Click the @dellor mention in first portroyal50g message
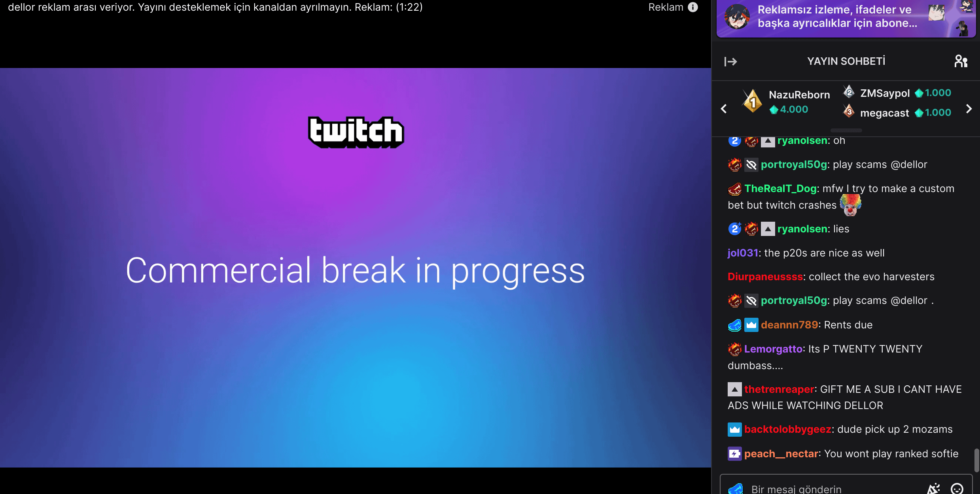 (909, 164)
